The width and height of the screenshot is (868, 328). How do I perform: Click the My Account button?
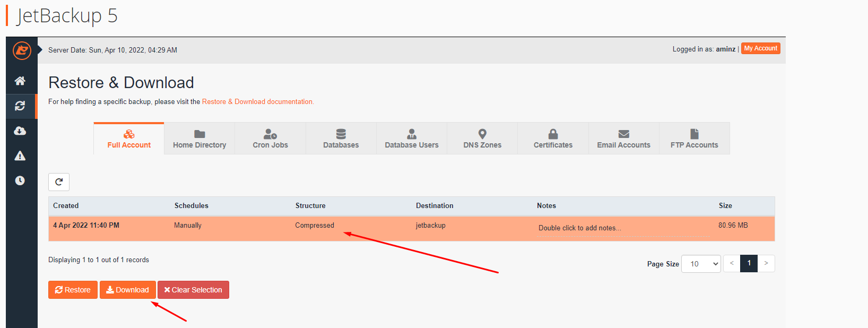(x=761, y=48)
